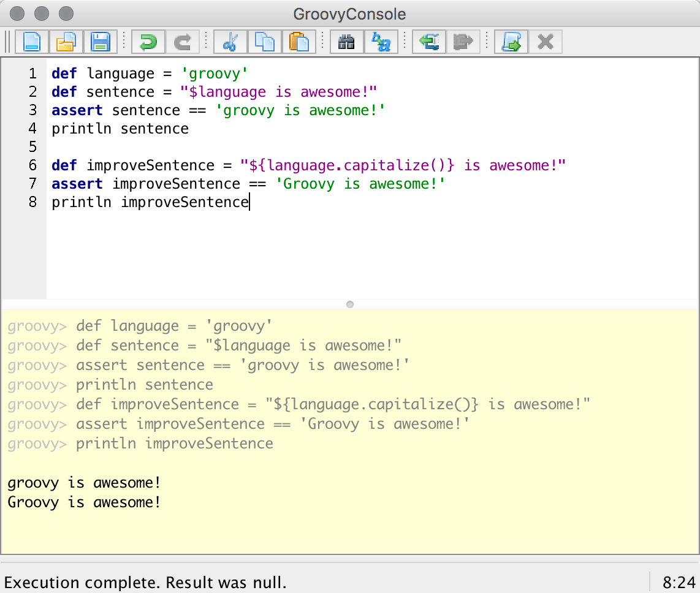Click result 'groovy is awesome!' lowercase
Image resolution: width=700 pixels, height=593 pixels.
(84, 483)
